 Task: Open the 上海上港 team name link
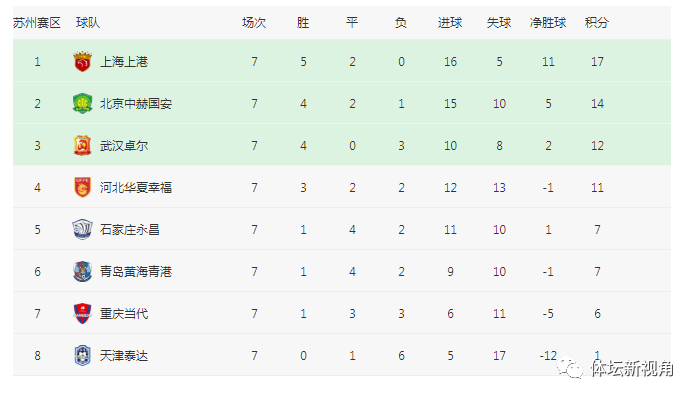coord(124,62)
